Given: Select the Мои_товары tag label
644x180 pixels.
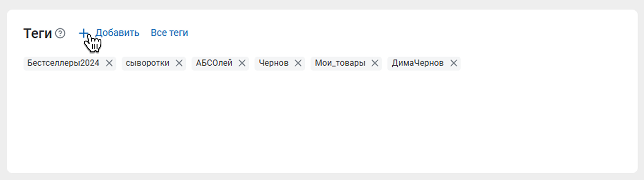Looking at the screenshot, I should [340, 63].
